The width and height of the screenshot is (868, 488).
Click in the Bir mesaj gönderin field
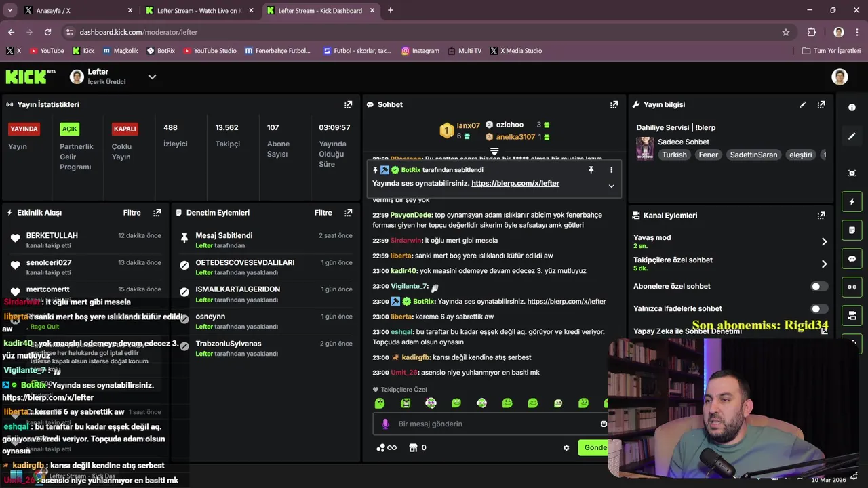(485, 424)
